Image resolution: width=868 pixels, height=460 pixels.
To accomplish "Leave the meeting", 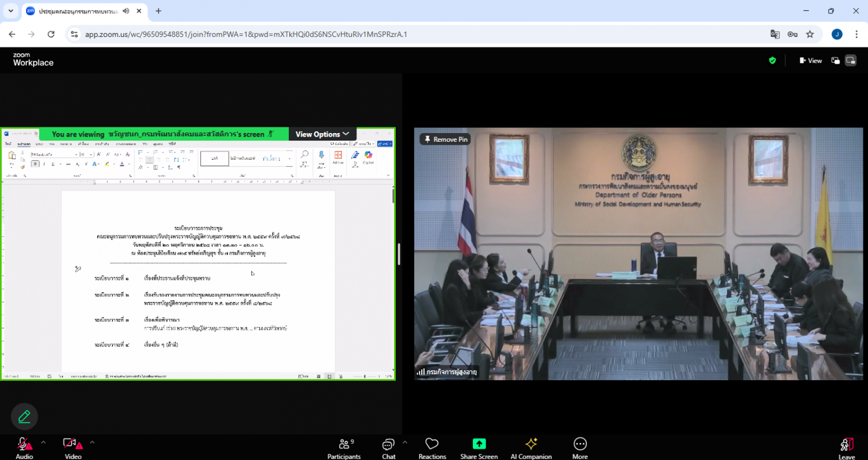I will pos(846,448).
